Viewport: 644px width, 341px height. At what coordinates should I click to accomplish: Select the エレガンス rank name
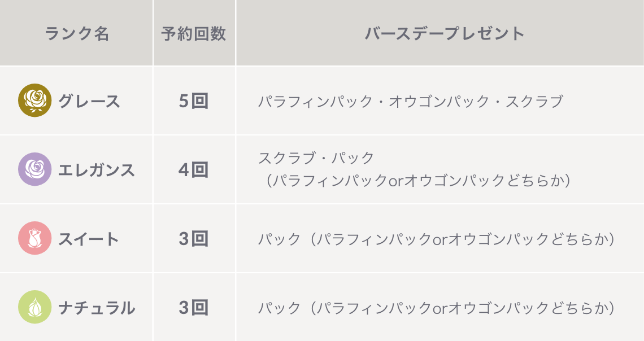click(97, 170)
